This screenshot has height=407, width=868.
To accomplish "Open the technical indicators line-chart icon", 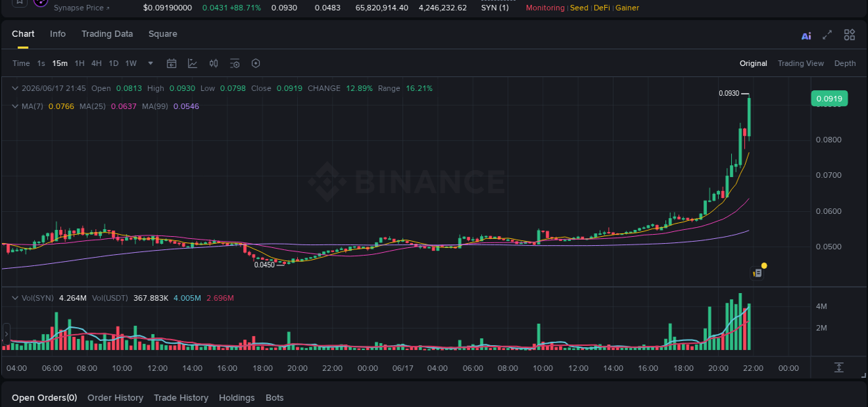I will 192,63.
